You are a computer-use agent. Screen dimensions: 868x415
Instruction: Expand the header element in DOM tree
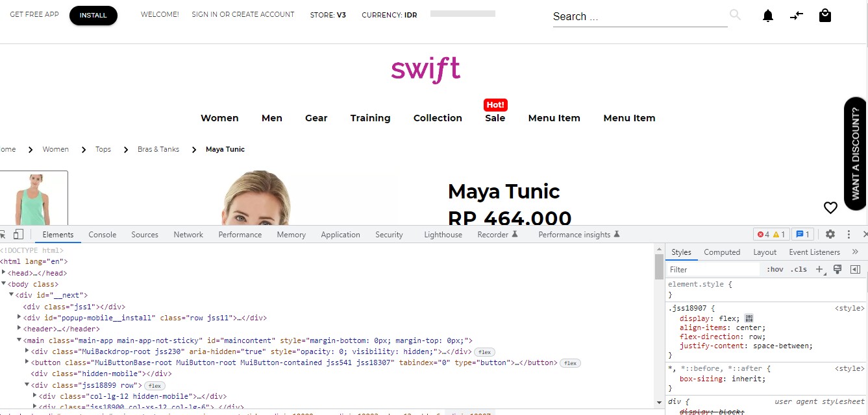click(19, 328)
